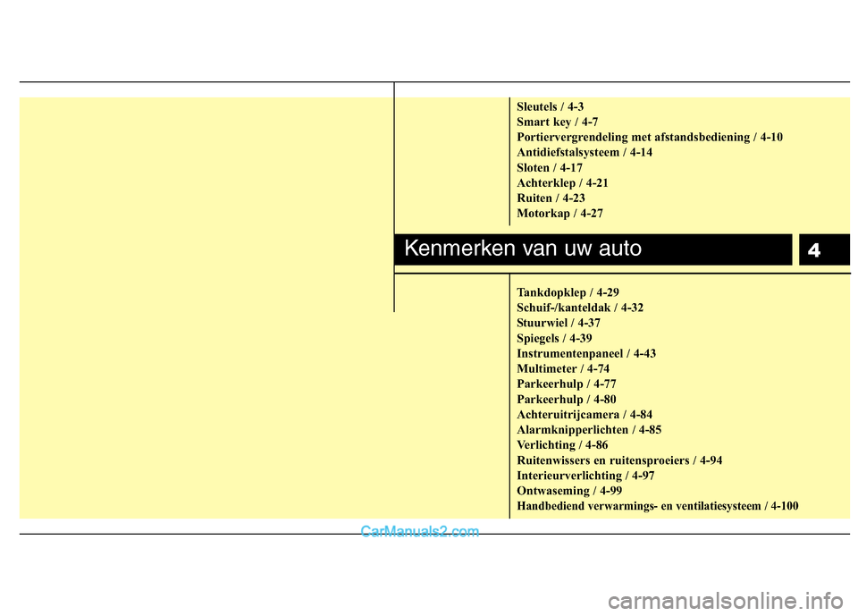Select the Smart key / 4-7 line
858x616 pixels.
point(557,122)
